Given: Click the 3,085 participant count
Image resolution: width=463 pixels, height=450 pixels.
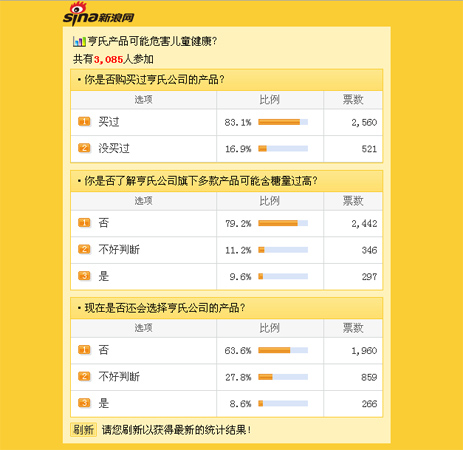Looking at the screenshot, I should coord(108,60).
